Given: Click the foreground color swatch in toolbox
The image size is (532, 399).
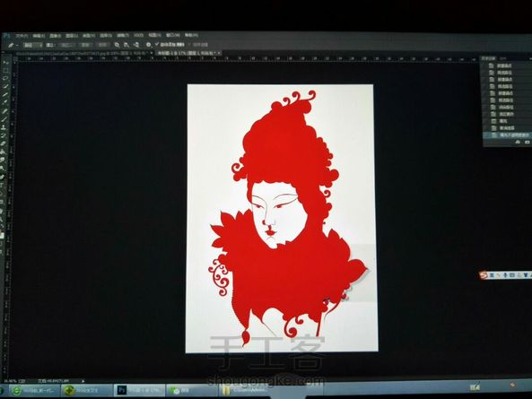Looking at the screenshot, I should [3, 234].
